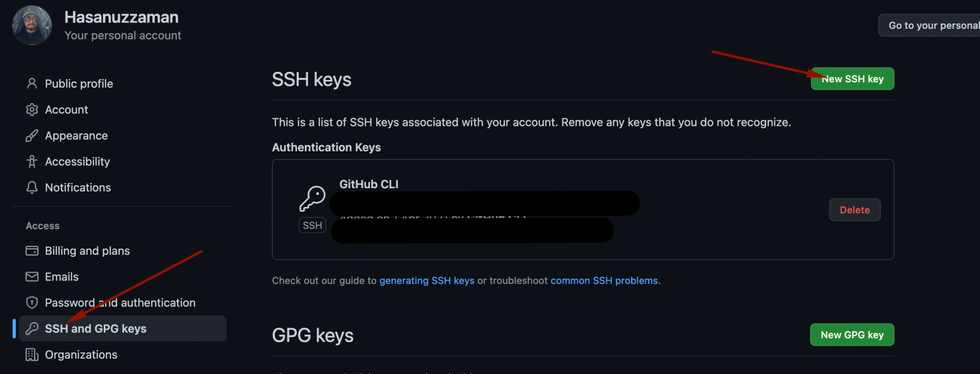The image size is (980, 374).
Task: Follow the common SSH problems link
Action: [x=604, y=281]
